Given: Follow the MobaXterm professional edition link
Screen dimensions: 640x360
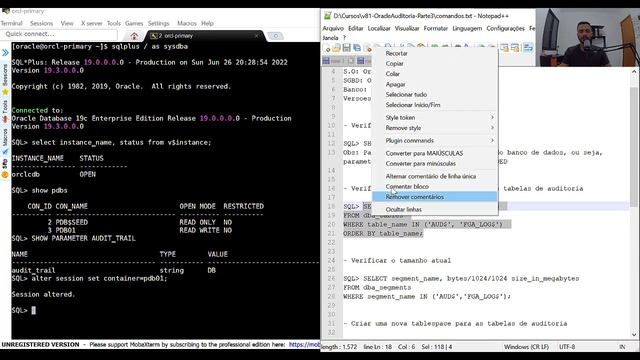Looking at the screenshot, I should coord(304,344).
